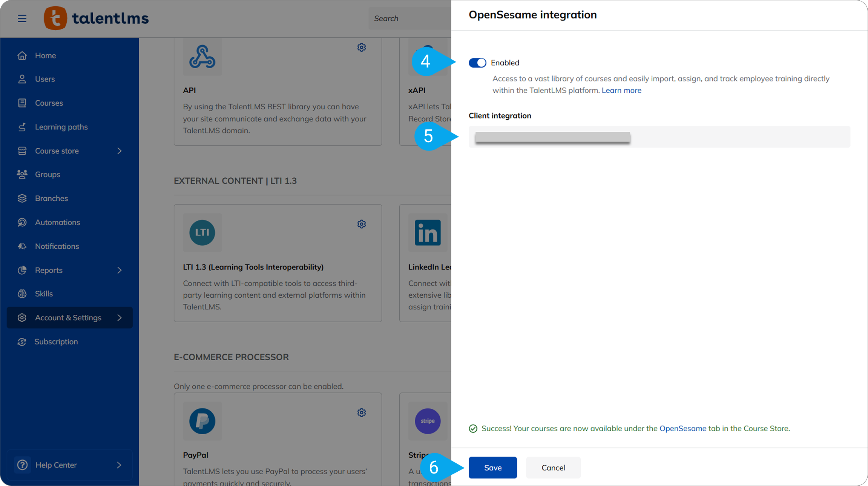Click the hamburger menu icon

point(22,18)
